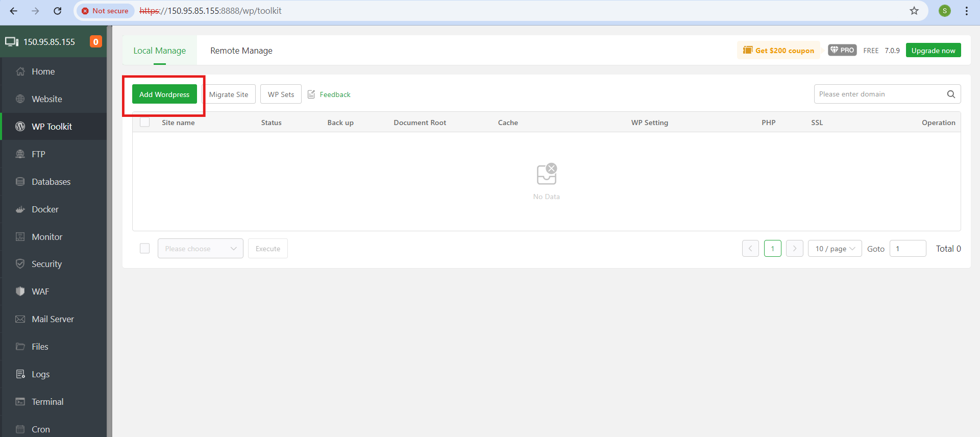
Task: Select page 1 in pagination
Action: point(773,249)
